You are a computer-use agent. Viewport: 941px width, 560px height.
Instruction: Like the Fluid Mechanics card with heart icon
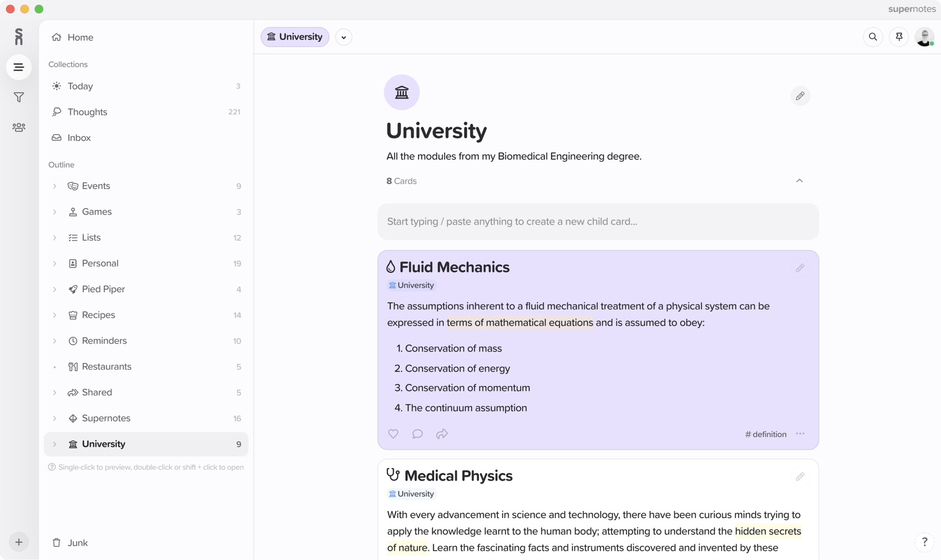pyautogui.click(x=393, y=434)
